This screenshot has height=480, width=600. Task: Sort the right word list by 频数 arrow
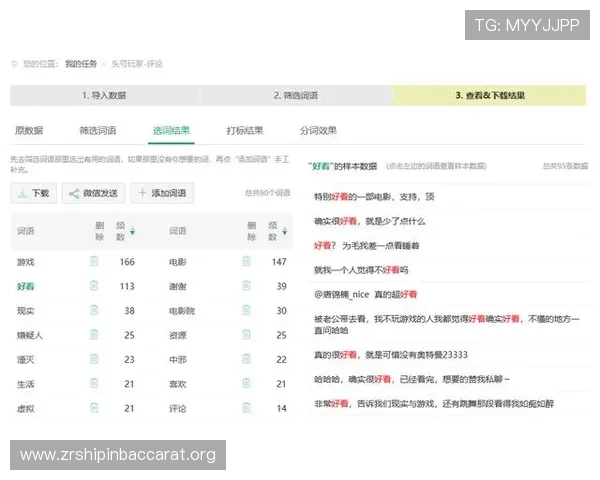pyautogui.click(x=285, y=231)
